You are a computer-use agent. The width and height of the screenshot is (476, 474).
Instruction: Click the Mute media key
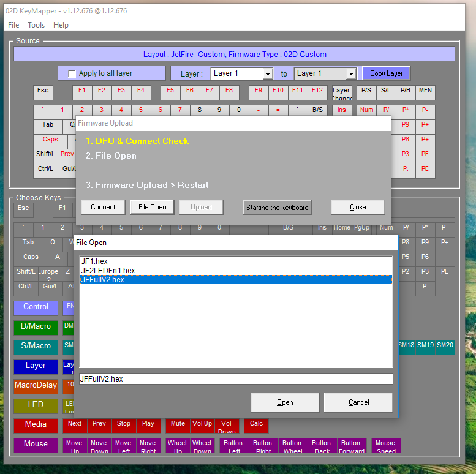[178, 424]
